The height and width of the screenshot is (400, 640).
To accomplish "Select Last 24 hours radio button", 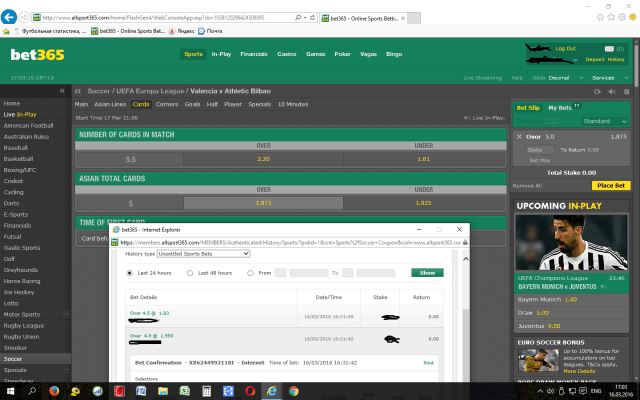I will pyautogui.click(x=129, y=273).
